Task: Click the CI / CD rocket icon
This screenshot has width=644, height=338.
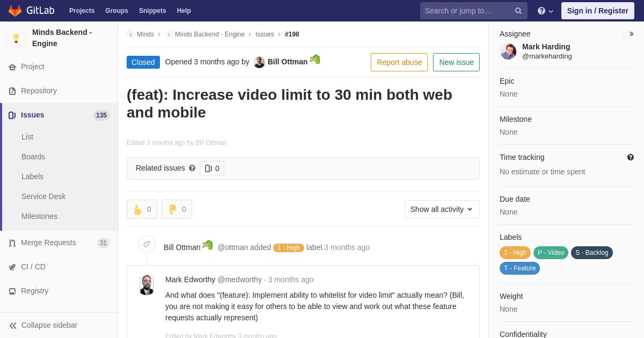Action: click(x=12, y=267)
